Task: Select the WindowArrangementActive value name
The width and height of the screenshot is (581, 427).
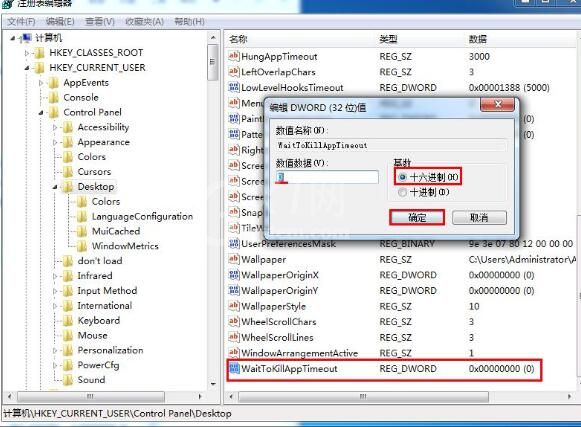Action: (x=300, y=353)
